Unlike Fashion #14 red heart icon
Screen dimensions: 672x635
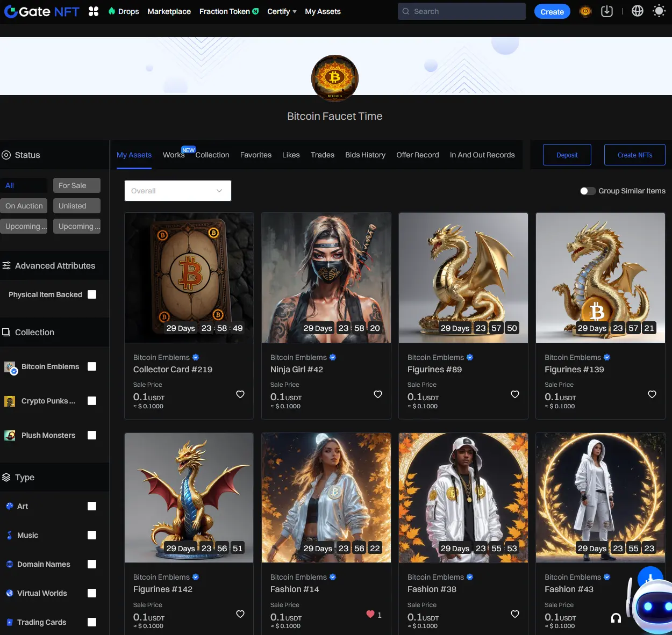click(370, 614)
